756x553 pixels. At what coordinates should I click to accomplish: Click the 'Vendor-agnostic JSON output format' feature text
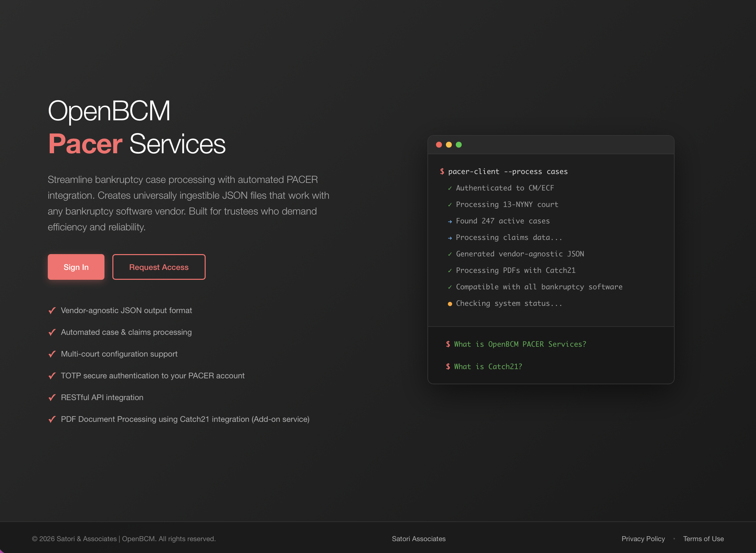coord(127,310)
